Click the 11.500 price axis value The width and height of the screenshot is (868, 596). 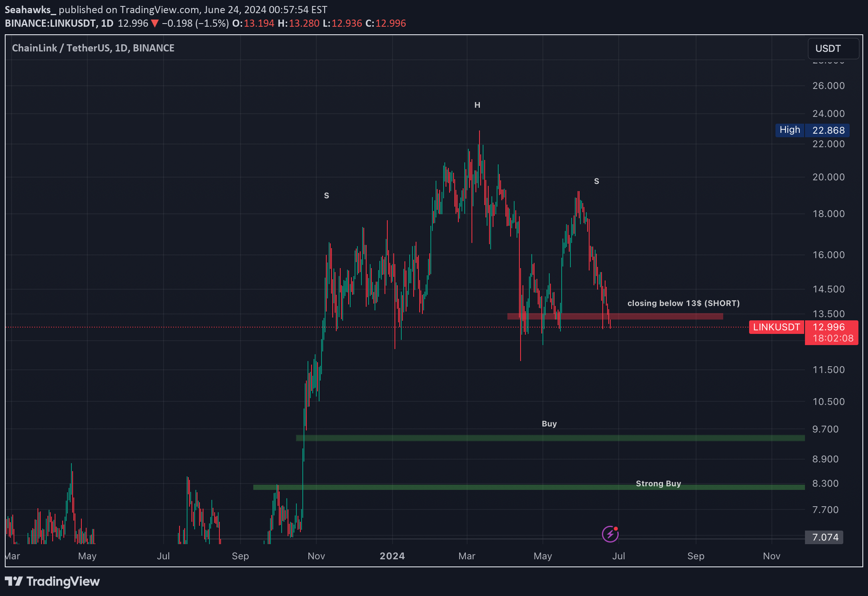(829, 370)
